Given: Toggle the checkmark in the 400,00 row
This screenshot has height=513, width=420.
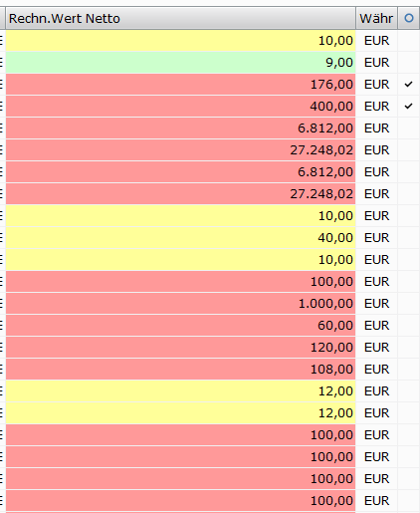Looking at the screenshot, I should [x=409, y=107].
